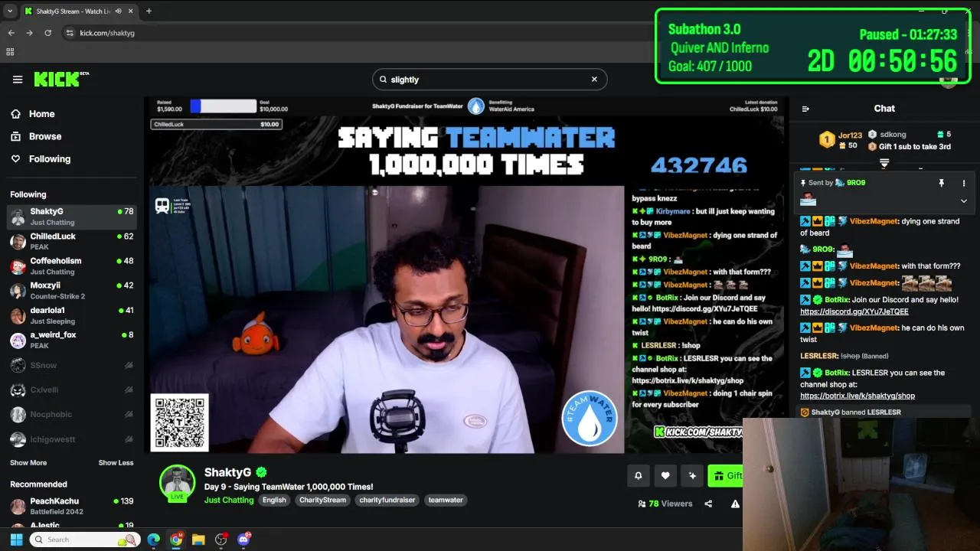Open offline ichigowestt channel
This screenshot has height=551, width=980.
(72, 439)
